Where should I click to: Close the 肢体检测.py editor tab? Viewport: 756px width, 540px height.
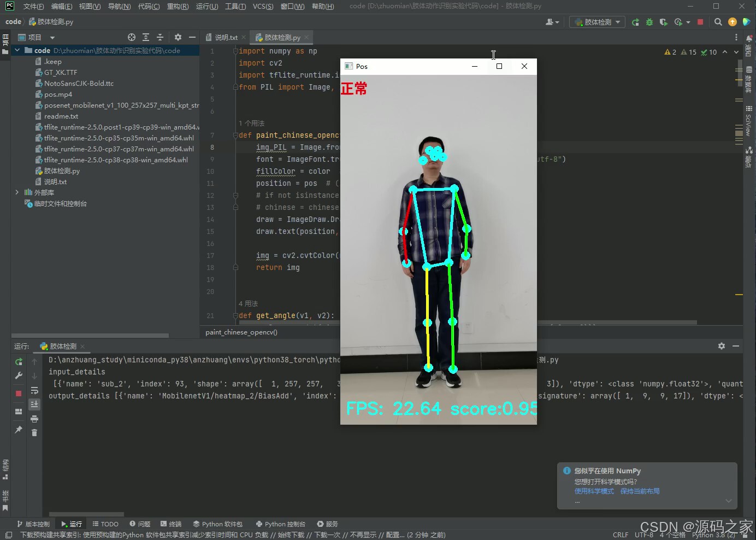pyautogui.click(x=306, y=37)
